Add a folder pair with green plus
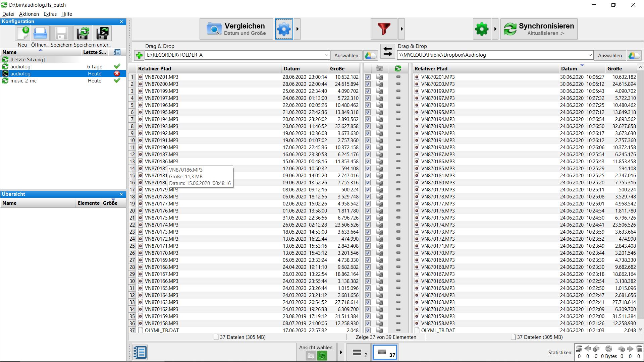This screenshot has height=362, width=644. tap(139, 55)
